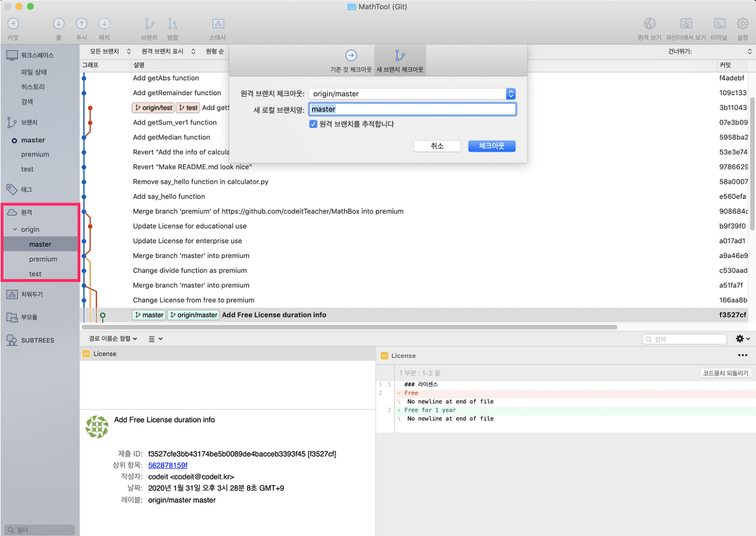756x536 pixels.
Task: Click the cloud icon beside 원격 section
Action: tap(12, 213)
